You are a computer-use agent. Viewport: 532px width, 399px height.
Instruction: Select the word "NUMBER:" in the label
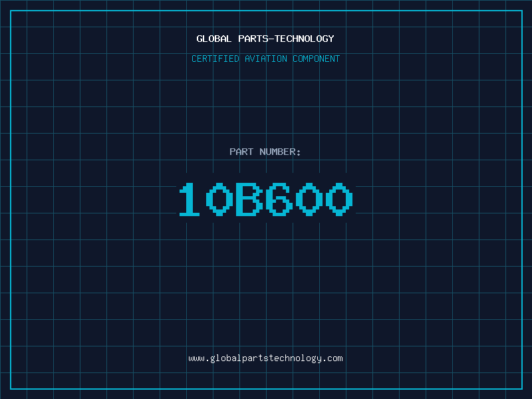click(280, 152)
